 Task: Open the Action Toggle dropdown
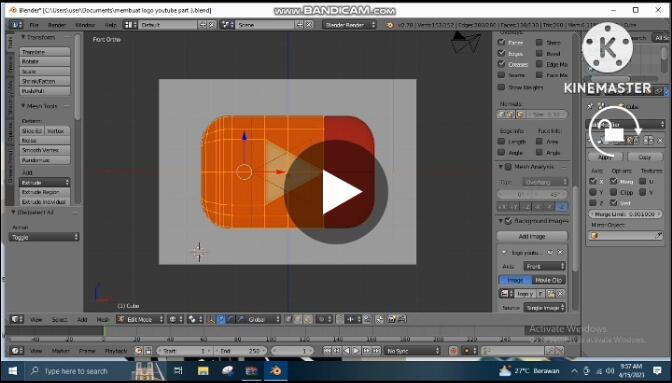(44, 237)
